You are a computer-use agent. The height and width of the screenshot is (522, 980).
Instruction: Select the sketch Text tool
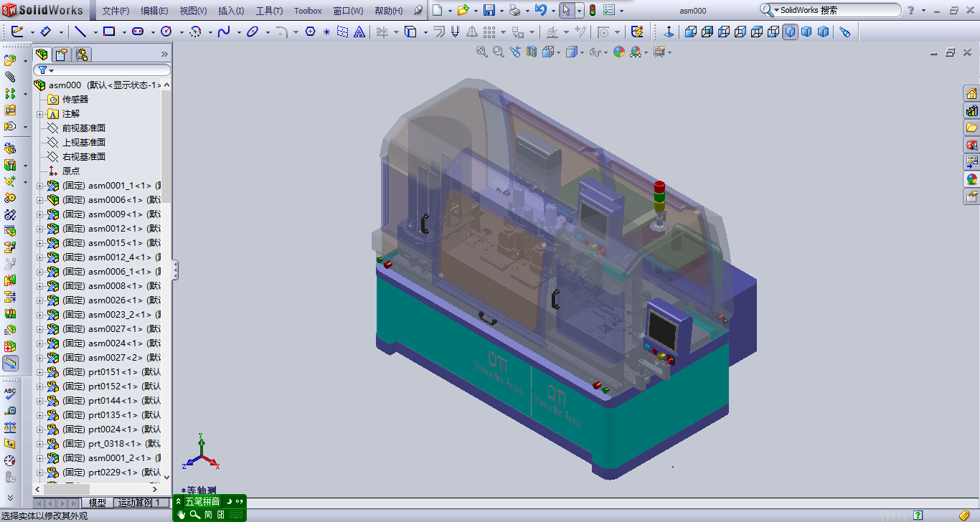(359, 32)
